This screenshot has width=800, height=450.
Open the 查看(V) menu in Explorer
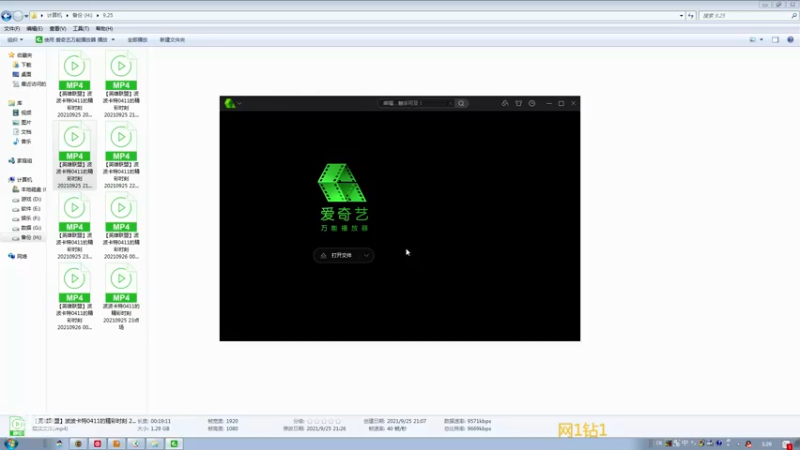57,29
